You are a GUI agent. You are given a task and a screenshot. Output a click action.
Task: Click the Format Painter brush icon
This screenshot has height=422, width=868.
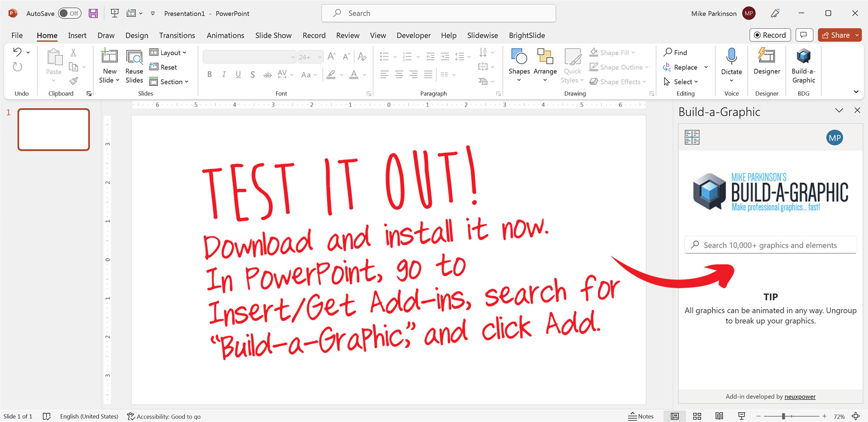click(74, 81)
